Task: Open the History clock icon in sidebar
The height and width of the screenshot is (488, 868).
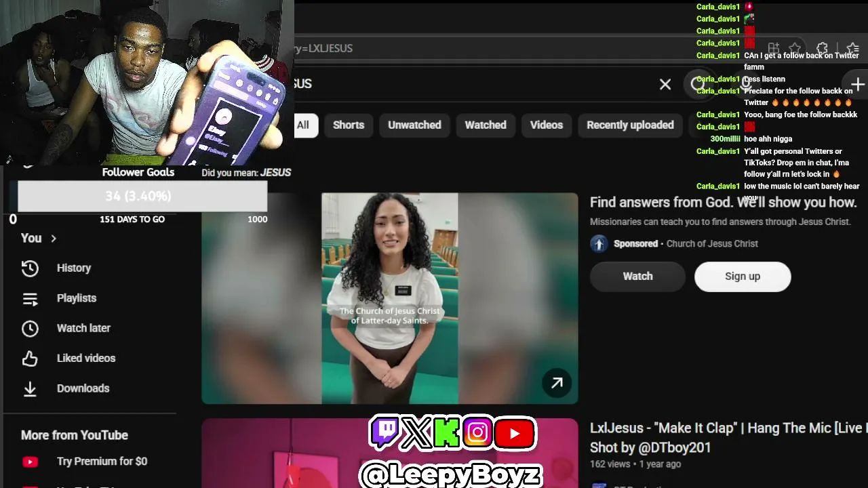Action: click(30, 268)
